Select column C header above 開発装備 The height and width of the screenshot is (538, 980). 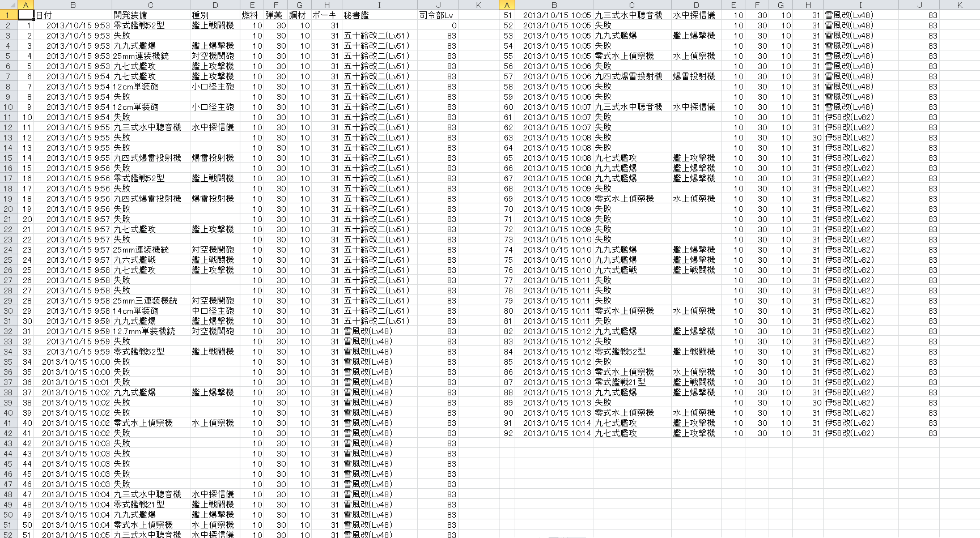(151, 5)
